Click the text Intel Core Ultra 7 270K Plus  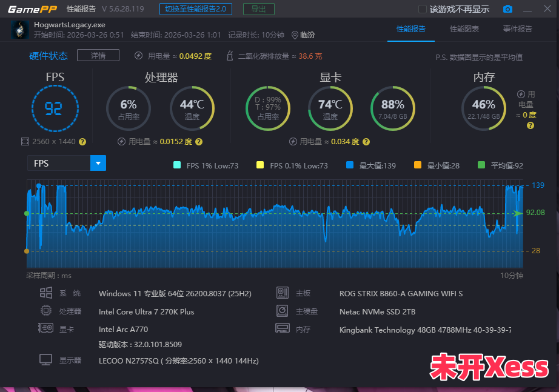(147, 312)
